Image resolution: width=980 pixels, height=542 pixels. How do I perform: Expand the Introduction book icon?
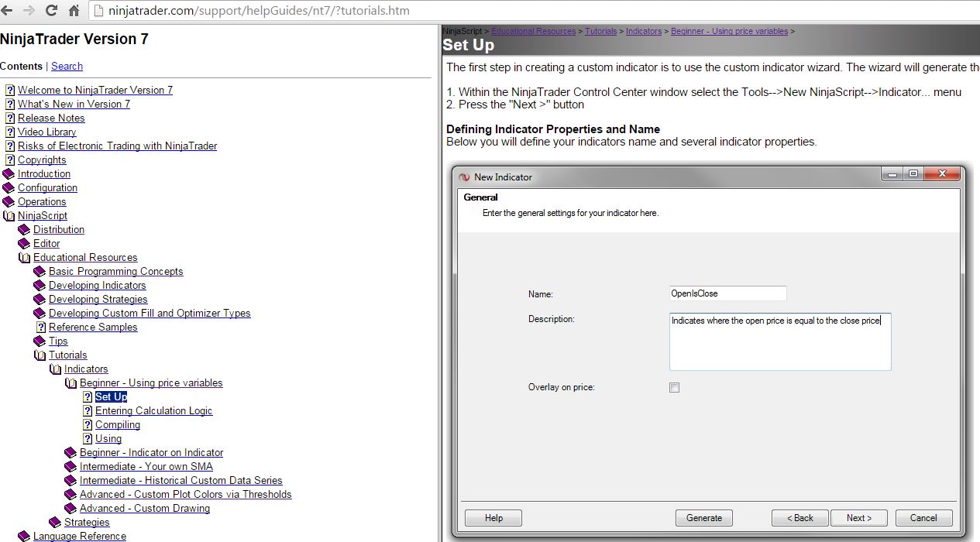pyautogui.click(x=9, y=173)
